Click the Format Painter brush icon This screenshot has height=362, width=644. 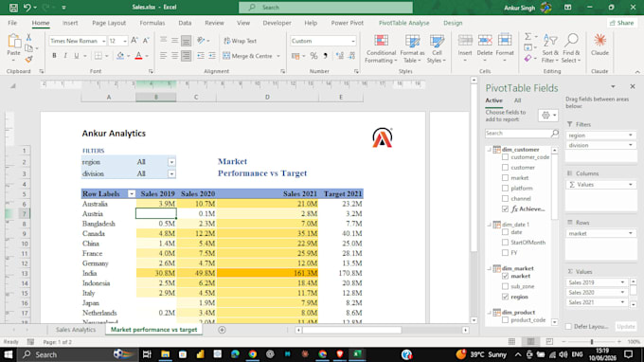click(x=28, y=60)
